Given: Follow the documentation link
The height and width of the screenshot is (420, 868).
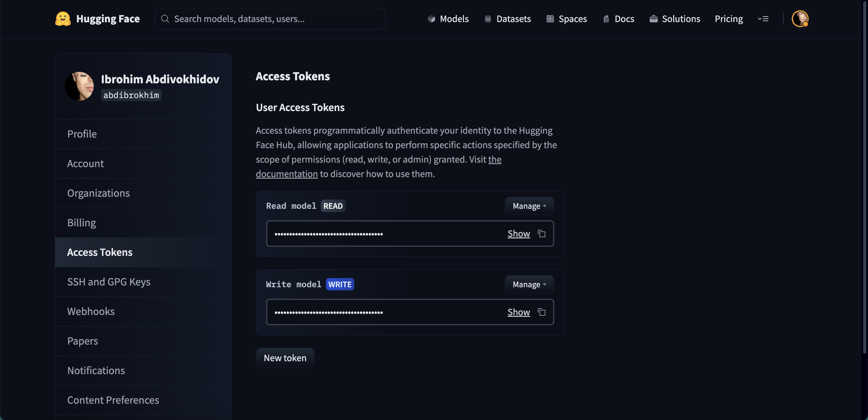Looking at the screenshot, I should [x=286, y=174].
